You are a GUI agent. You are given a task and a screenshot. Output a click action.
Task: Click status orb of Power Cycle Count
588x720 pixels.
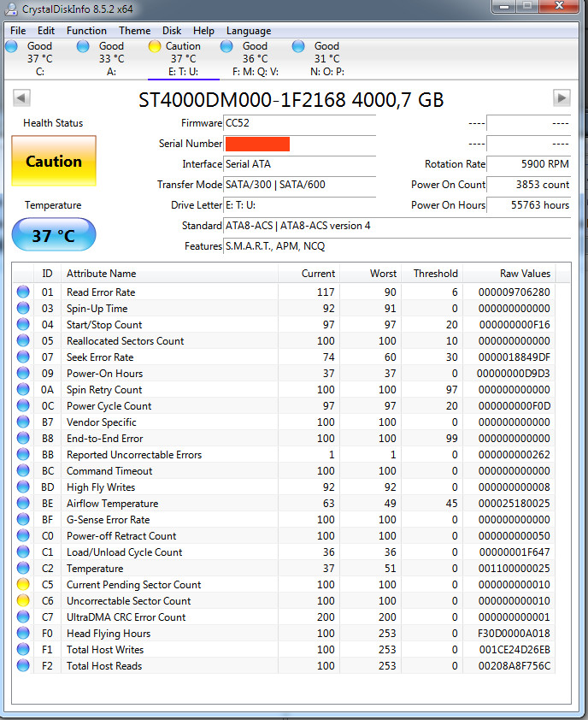[x=23, y=406]
